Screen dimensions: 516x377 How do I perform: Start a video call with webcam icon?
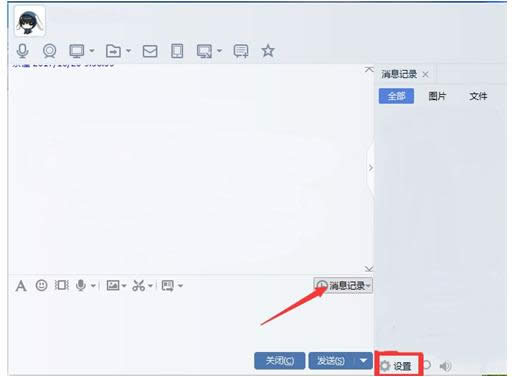pyautogui.click(x=50, y=51)
